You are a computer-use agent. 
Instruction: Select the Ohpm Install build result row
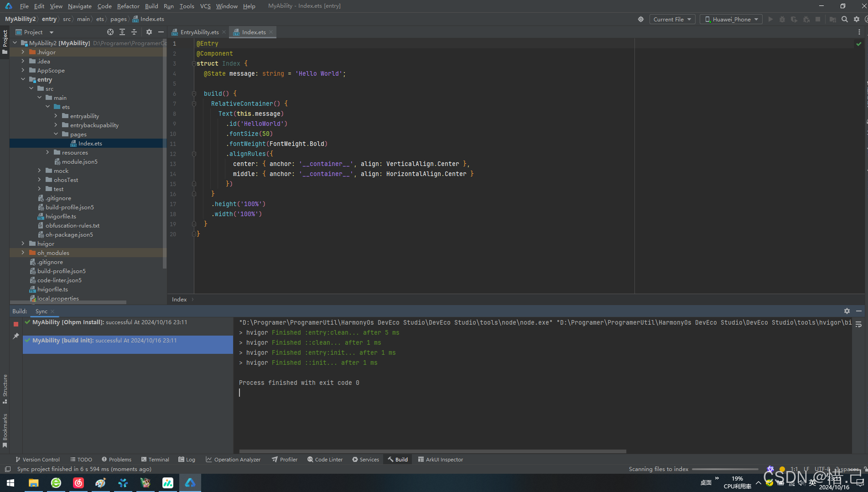point(128,322)
